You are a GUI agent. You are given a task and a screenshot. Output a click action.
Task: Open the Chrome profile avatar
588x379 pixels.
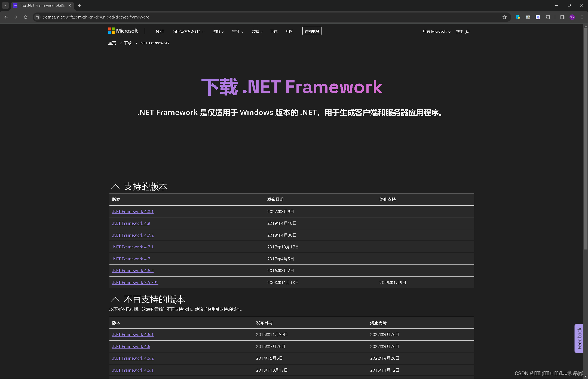572,17
